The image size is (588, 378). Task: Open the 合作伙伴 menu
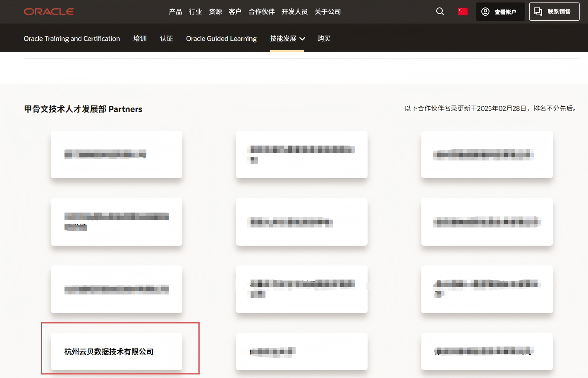pyautogui.click(x=262, y=12)
